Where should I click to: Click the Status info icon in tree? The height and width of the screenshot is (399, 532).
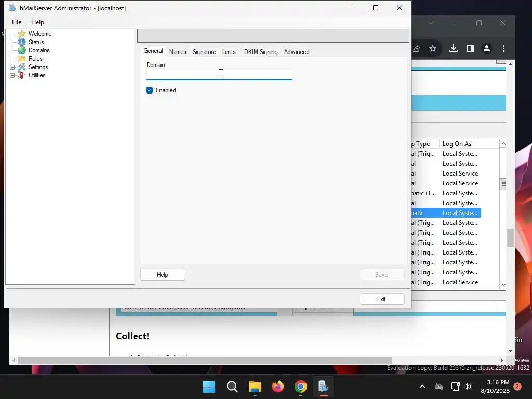(22, 42)
